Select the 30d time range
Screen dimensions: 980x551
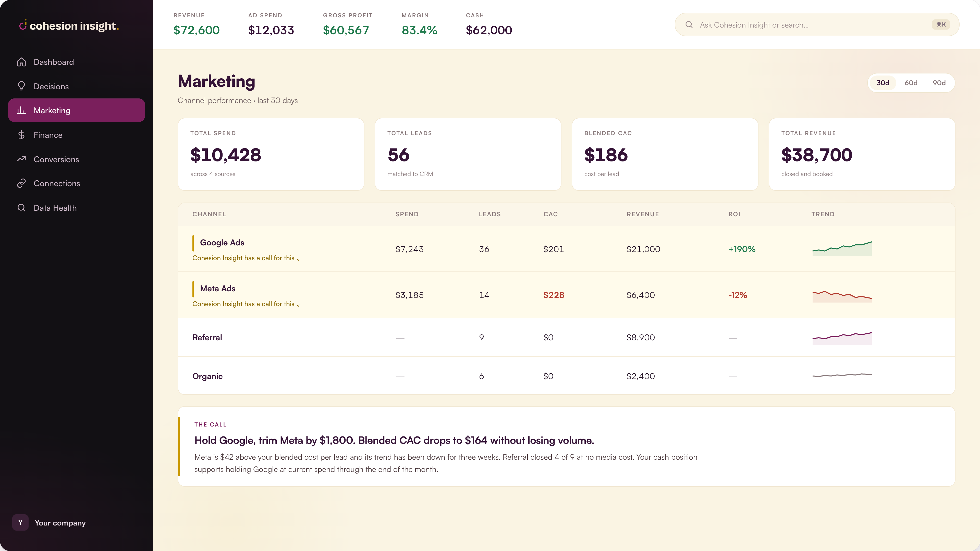pyautogui.click(x=883, y=83)
